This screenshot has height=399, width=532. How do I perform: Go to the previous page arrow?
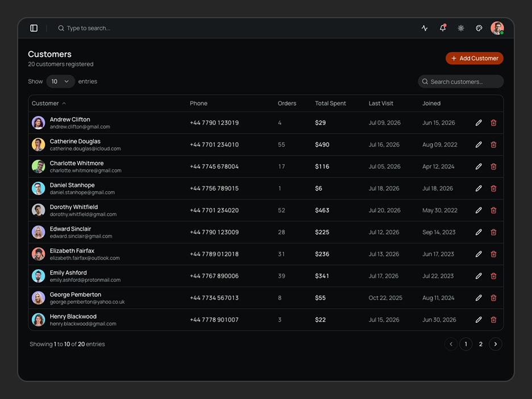[x=451, y=344]
